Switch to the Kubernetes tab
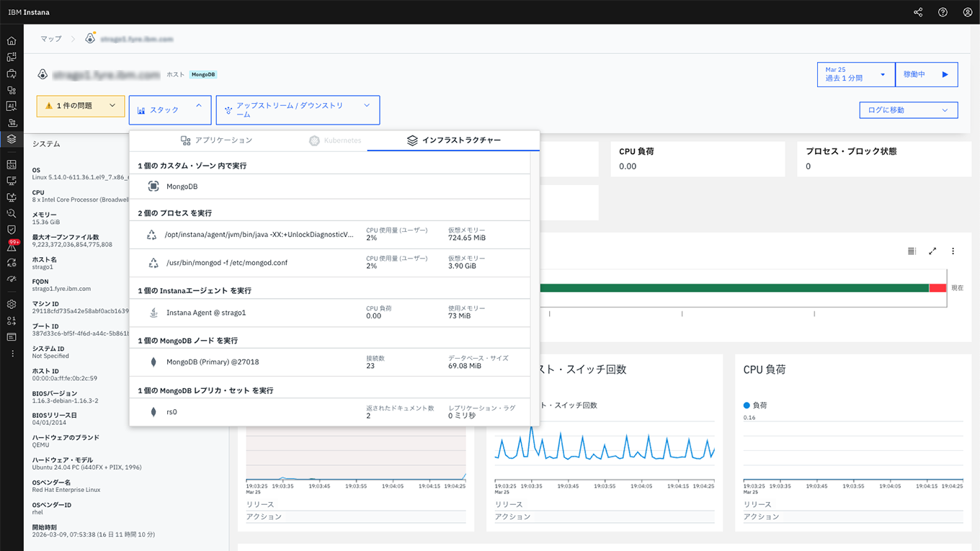The image size is (980, 551). coord(335,140)
